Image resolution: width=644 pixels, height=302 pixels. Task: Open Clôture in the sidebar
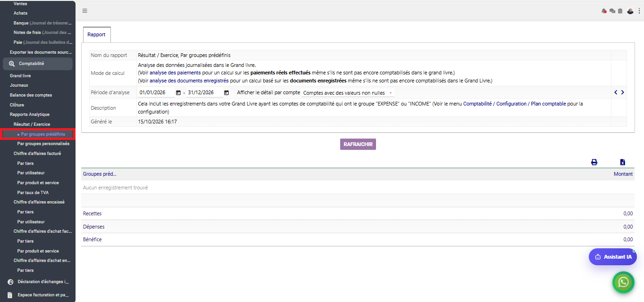pyautogui.click(x=17, y=105)
